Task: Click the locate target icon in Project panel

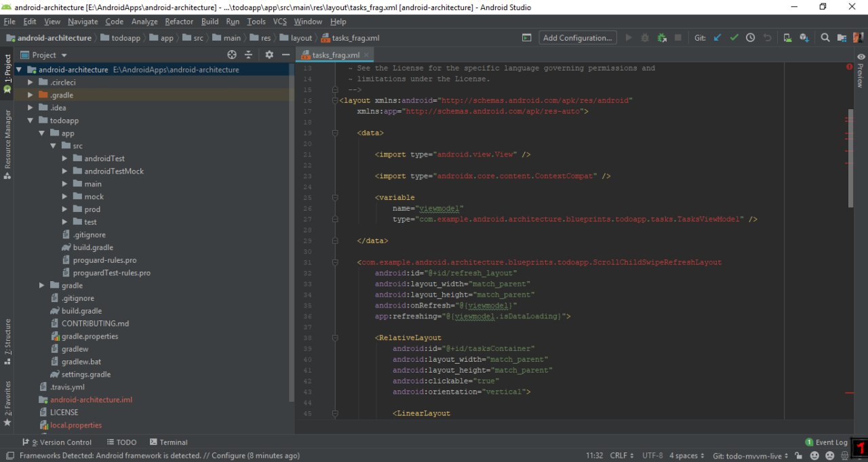Action: [232, 55]
